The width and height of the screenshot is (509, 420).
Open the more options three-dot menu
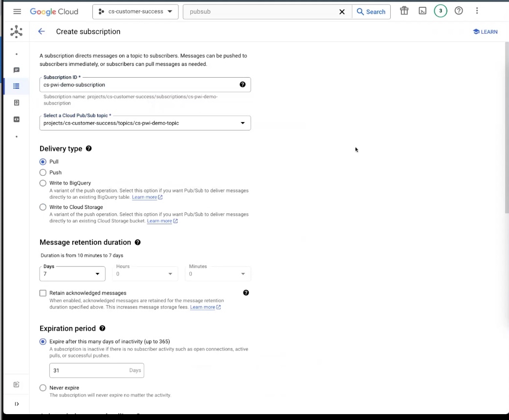click(x=477, y=11)
